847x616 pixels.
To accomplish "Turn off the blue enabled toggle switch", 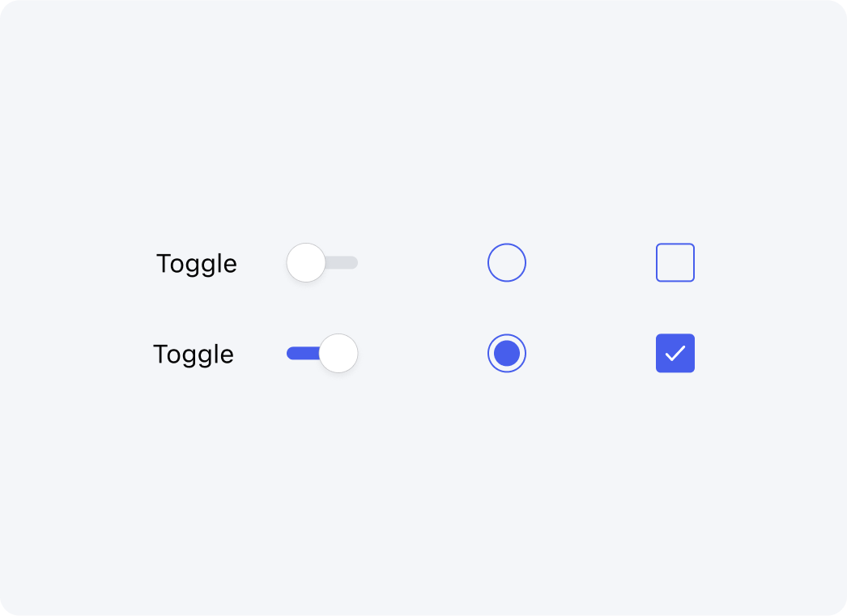I will pos(322,353).
